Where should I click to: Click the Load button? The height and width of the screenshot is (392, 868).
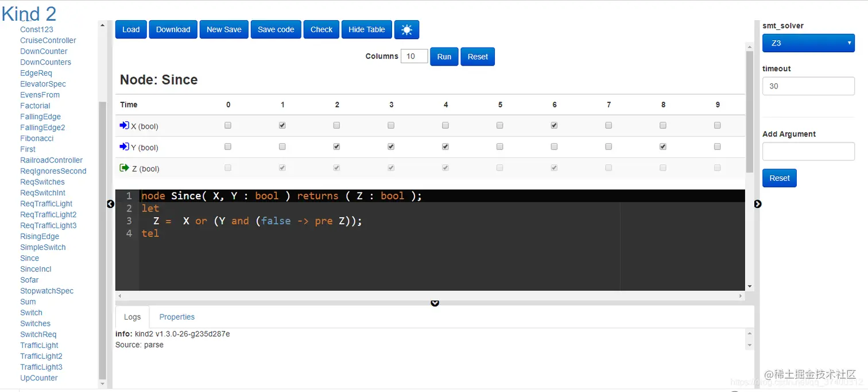pos(131,30)
